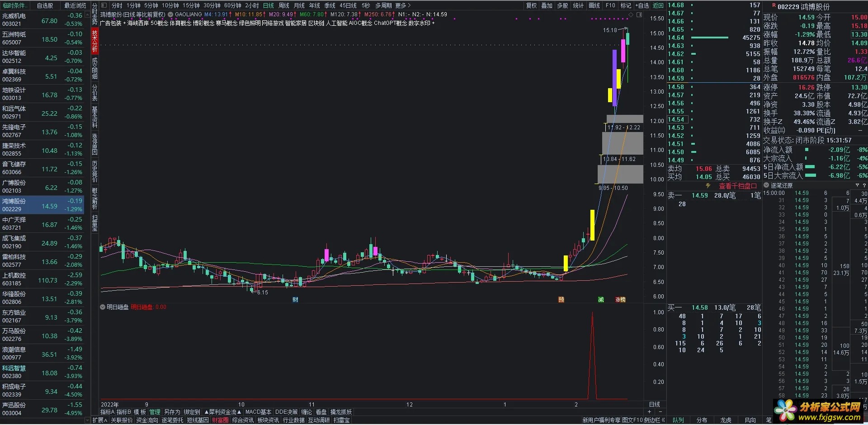Viewport: 868px width, 425px height.
Task: Click the plus zoom button under 日线 label
Action: [x=650, y=412]
